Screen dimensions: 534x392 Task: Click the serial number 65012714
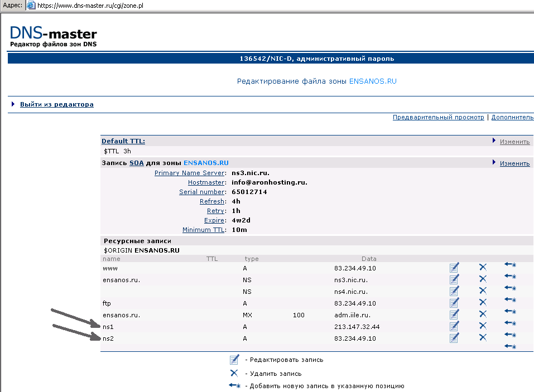tap(249, 192)
